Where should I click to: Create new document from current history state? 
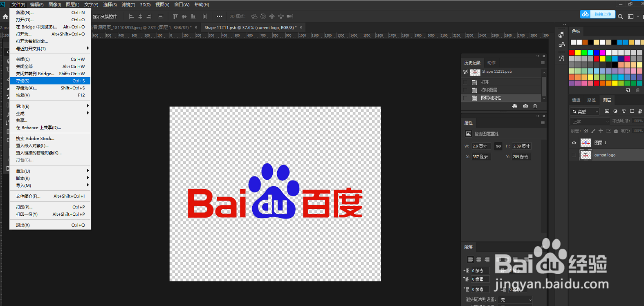point(514,106)
